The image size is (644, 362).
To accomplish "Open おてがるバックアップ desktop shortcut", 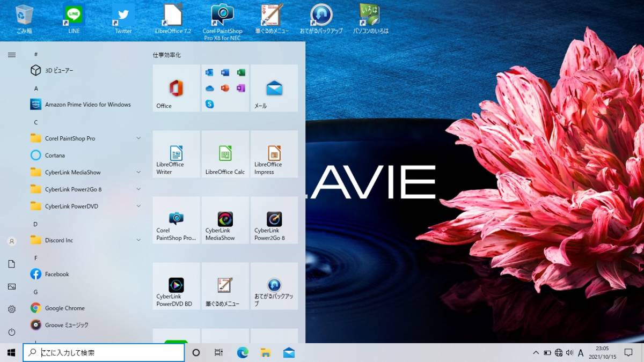I will click(321, 19).
